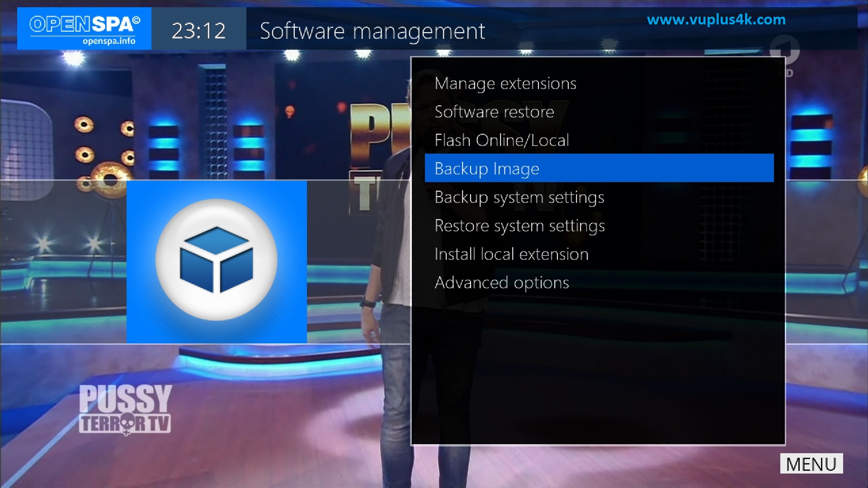Click the Software management title
Viewport: 868px width, 488px height.
[373, 31]
